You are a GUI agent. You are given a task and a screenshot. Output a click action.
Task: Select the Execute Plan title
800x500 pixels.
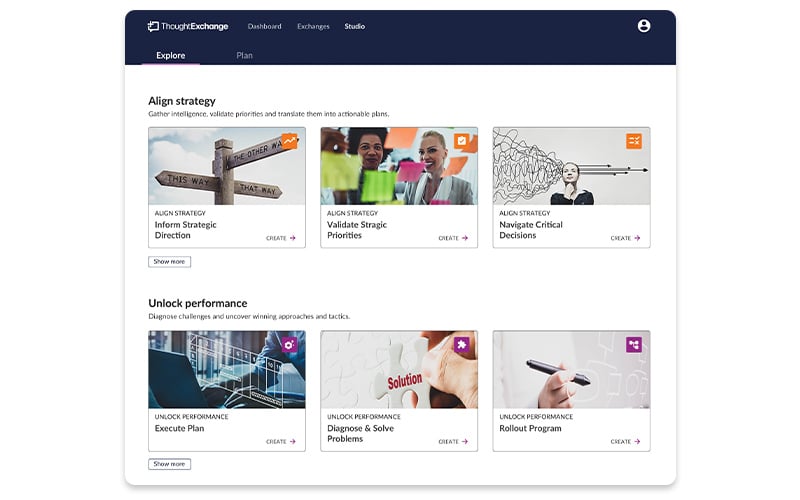pyautogui.click(x=179, y=428)
